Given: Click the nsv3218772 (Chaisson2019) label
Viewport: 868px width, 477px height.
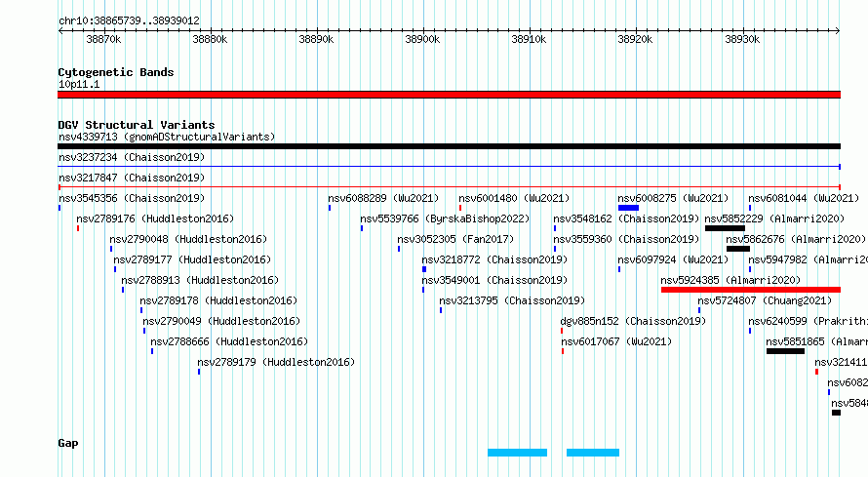Looking at the screenshot, I should 494,259.
